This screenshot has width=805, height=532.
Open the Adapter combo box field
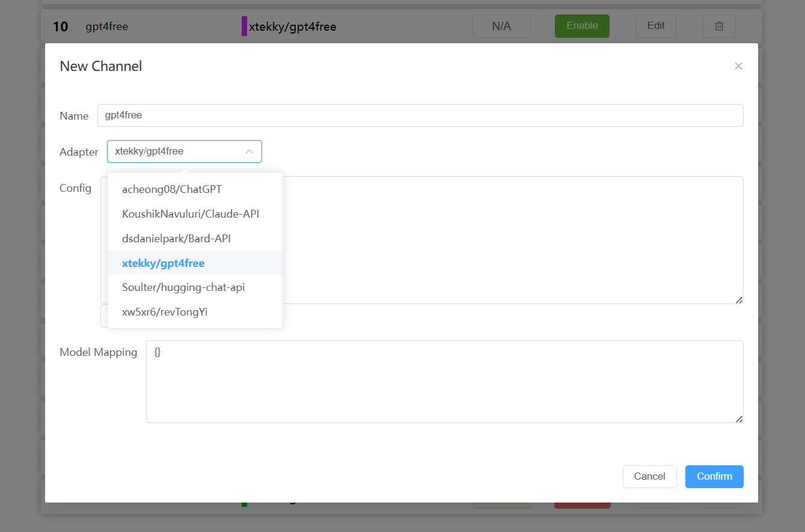pyautogui.click(x=174, y=151)
